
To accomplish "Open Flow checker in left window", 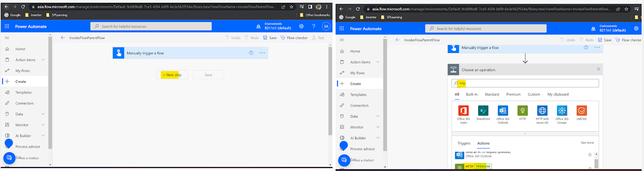I will [294, 38].
